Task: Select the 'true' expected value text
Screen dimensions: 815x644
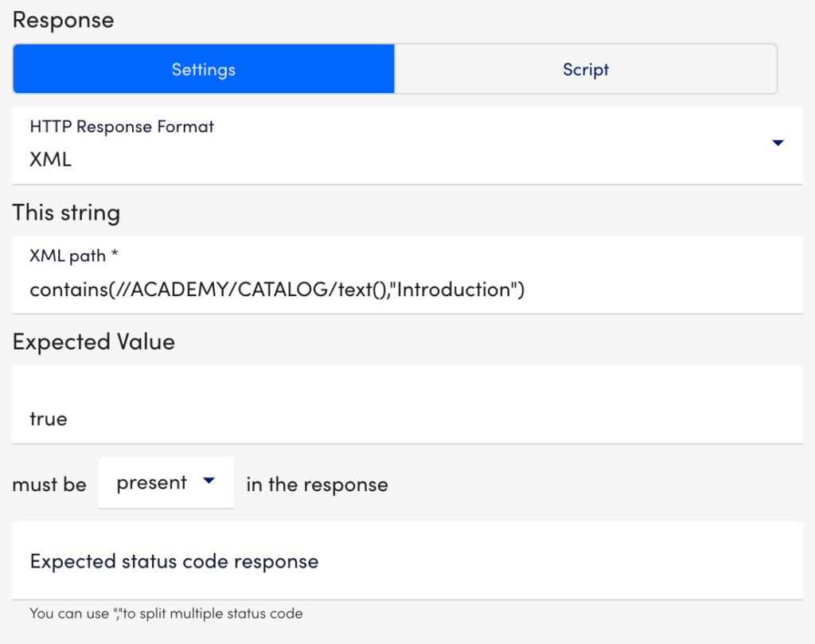Action: [x=49, y=418]
